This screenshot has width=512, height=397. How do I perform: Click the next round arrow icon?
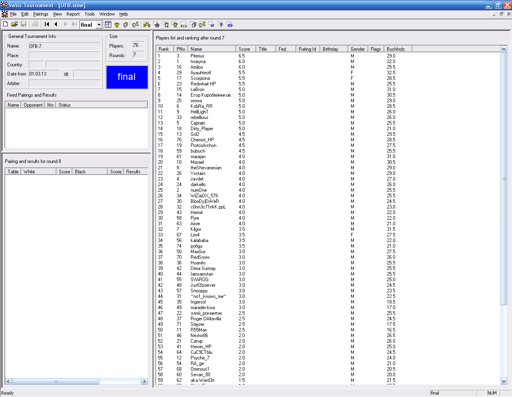(x=65, y=24)
